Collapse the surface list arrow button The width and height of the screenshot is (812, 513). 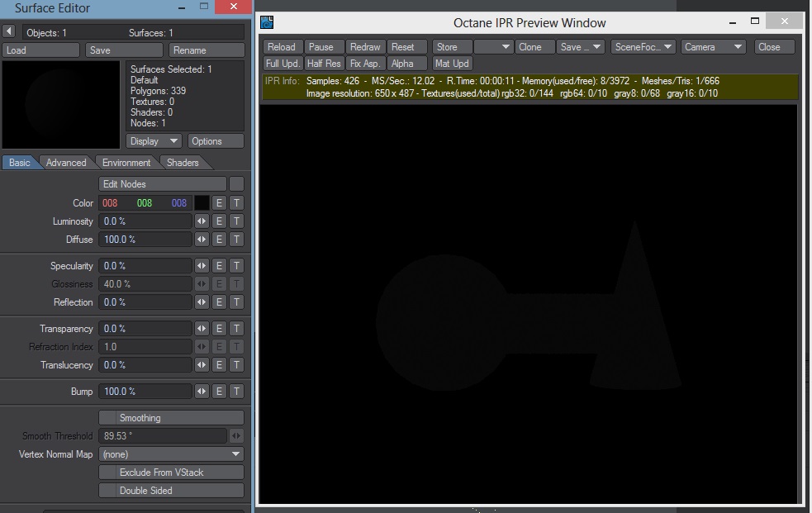[9, 31]
